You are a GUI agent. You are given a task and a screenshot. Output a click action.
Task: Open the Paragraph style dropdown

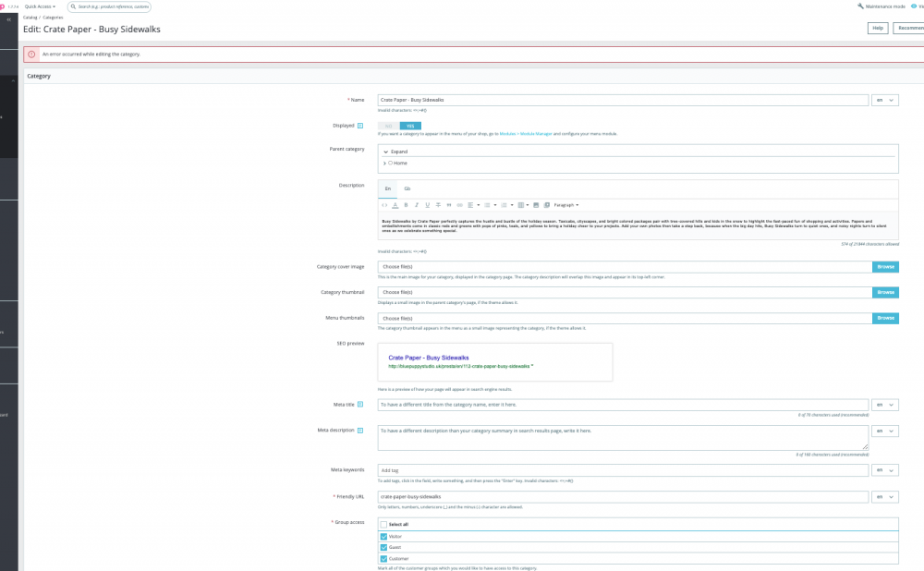(568, 204)
